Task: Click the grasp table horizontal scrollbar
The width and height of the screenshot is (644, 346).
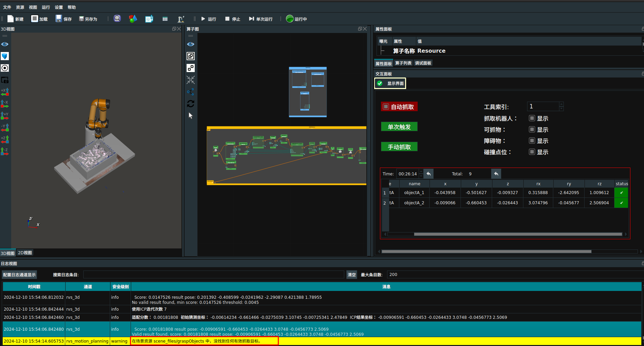Action: (x=518, y=234)
